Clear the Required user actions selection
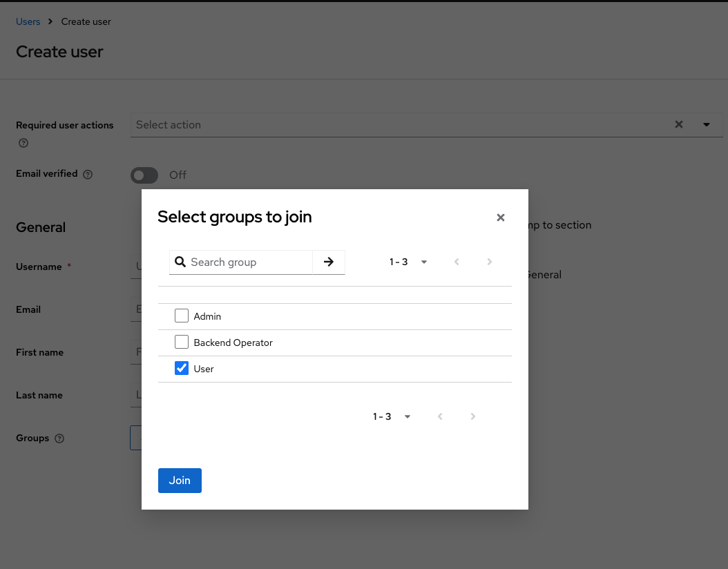This screenshot has width=728, height=569. (679, 125)
